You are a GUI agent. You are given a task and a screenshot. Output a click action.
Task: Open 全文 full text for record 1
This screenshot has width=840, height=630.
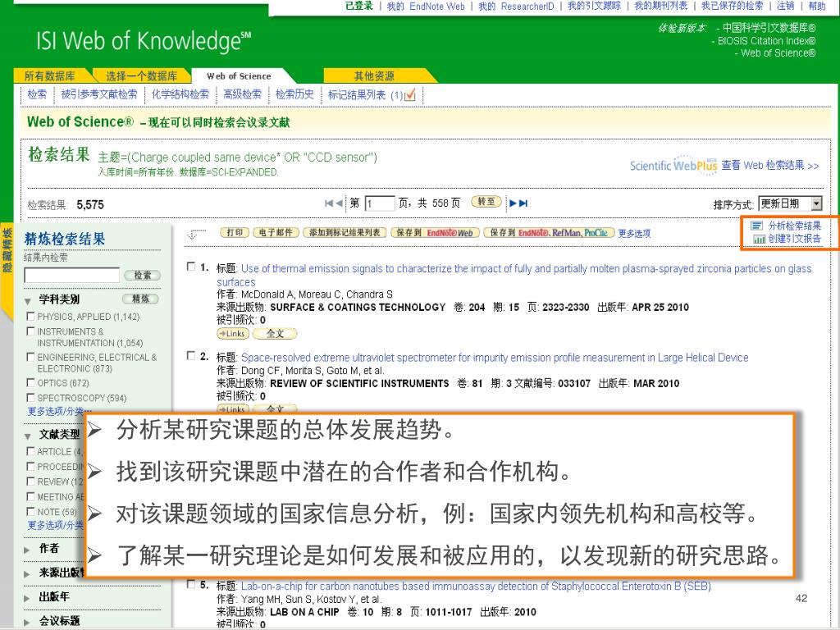(275, 334)
